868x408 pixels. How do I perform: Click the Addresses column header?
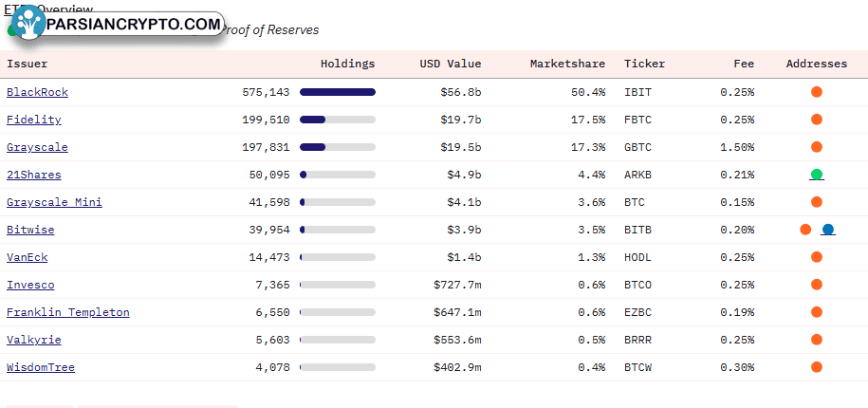pos(817,64)
